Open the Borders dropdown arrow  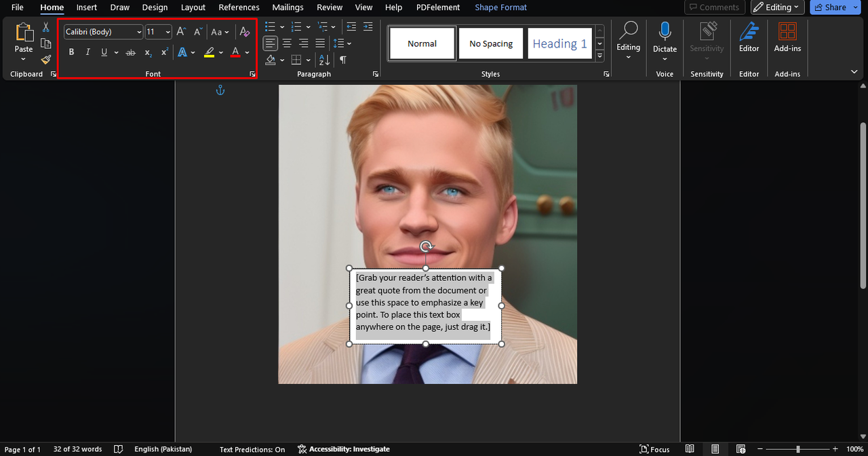click(308, 60)
